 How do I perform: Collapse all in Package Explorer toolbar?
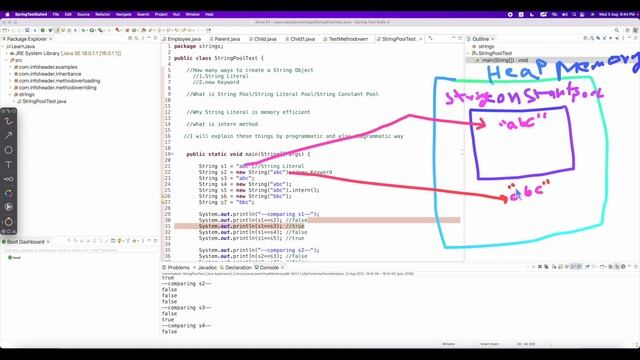130,38
